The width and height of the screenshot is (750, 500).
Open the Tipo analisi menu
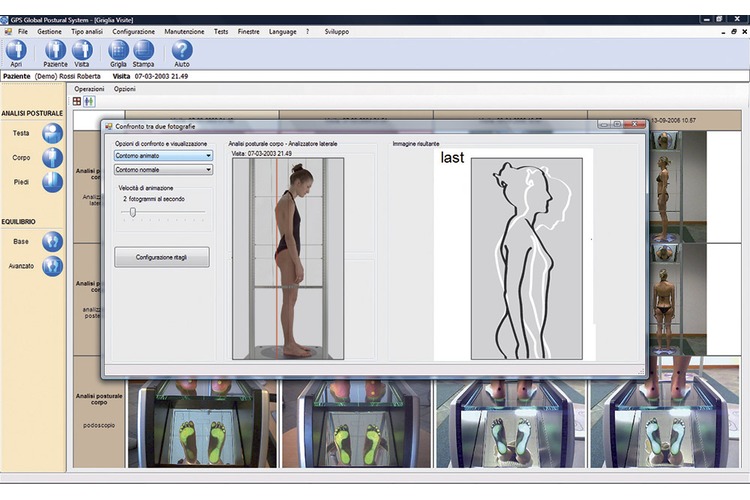coord(85,32)
